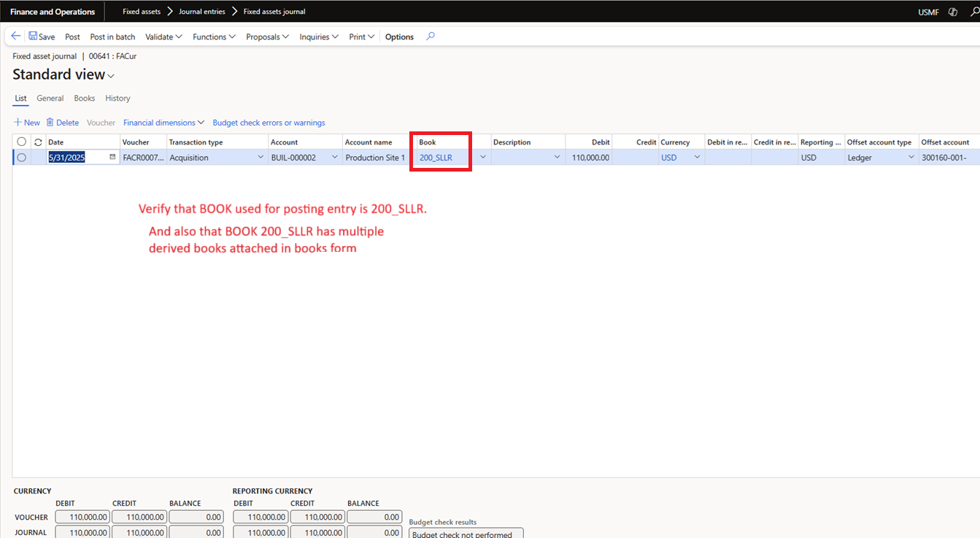The width and height of the screenshot is (980, 538).
Task: Click the Save disk icon
Action: click(x=34, y=36)
